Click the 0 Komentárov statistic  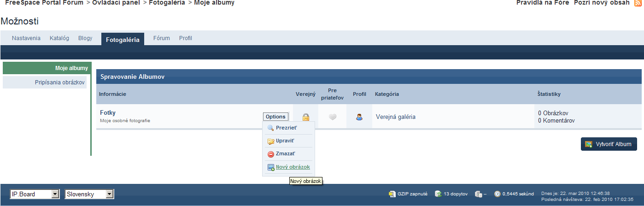[x=556, y=121]
